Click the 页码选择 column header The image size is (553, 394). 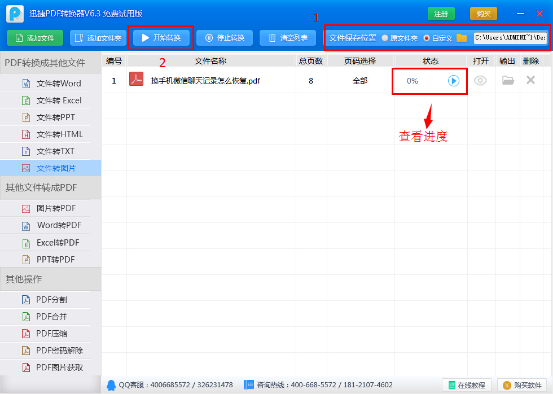[360, 61]
